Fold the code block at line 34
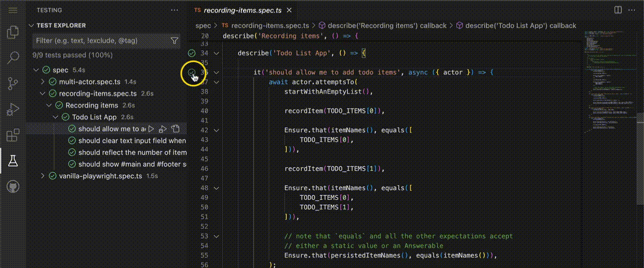The image size is (644, 268). click(x=216, y=53)
